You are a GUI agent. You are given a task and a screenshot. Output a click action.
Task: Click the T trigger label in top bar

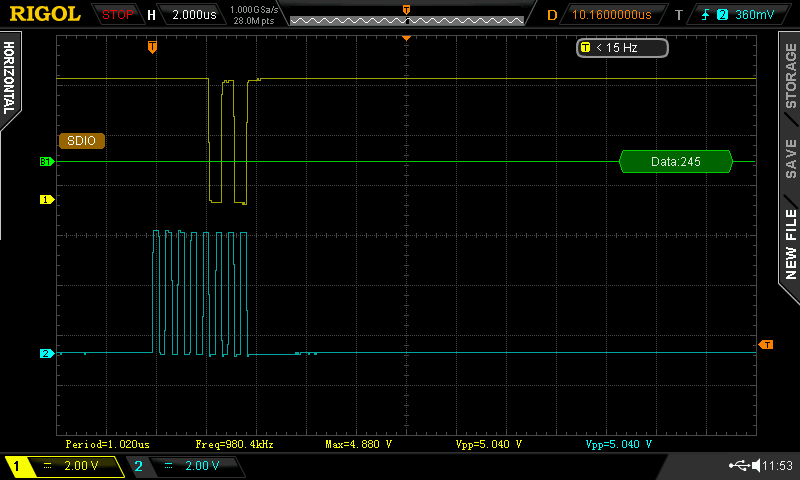pyautogui.click(x=679, y=15)
